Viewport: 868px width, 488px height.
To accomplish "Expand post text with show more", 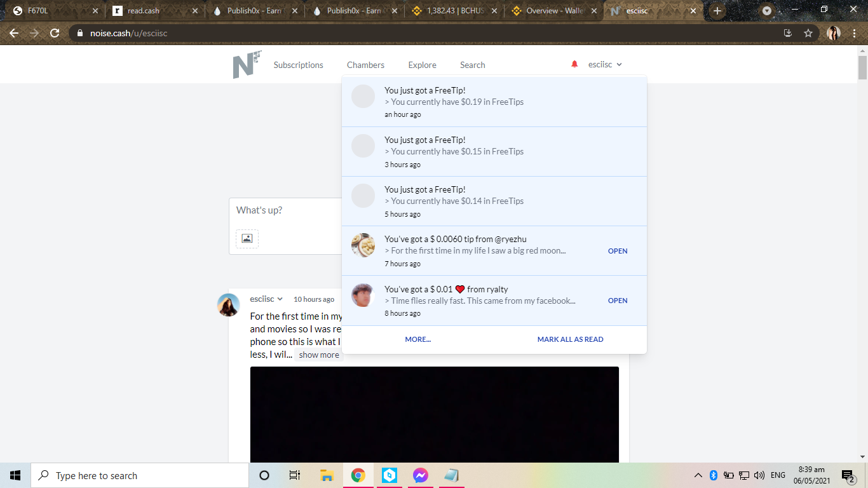I will coord(319,355).
